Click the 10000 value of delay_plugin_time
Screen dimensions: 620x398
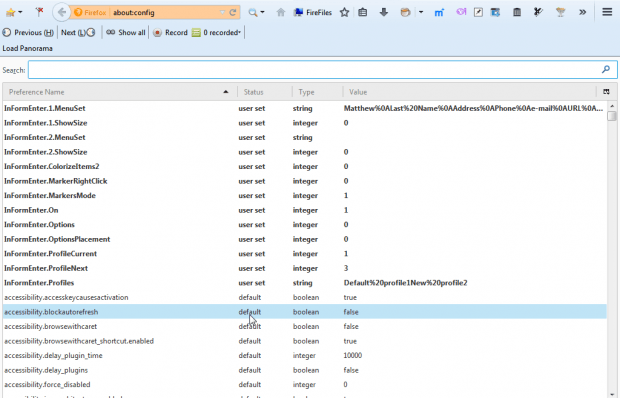[353, 356]
